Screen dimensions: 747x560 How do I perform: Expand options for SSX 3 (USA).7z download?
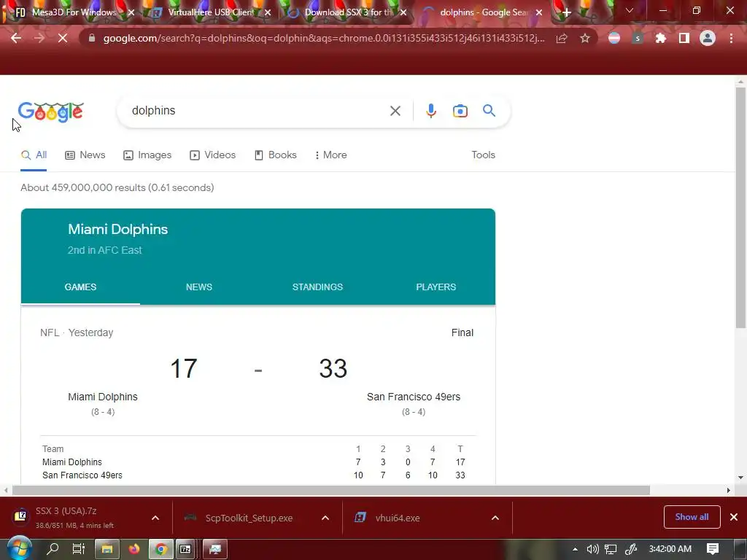[155, 518]
